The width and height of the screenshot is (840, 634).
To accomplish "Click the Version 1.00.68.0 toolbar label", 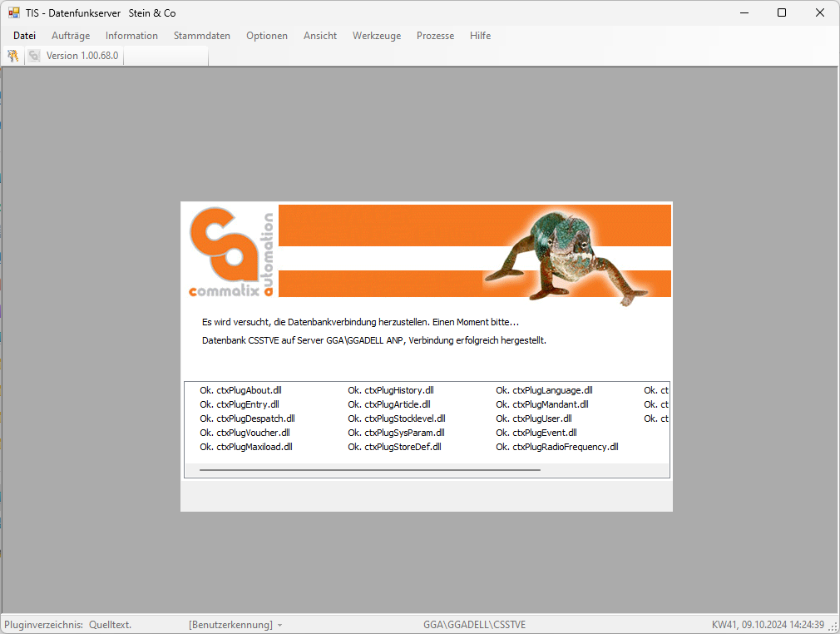I will (82, 56).
